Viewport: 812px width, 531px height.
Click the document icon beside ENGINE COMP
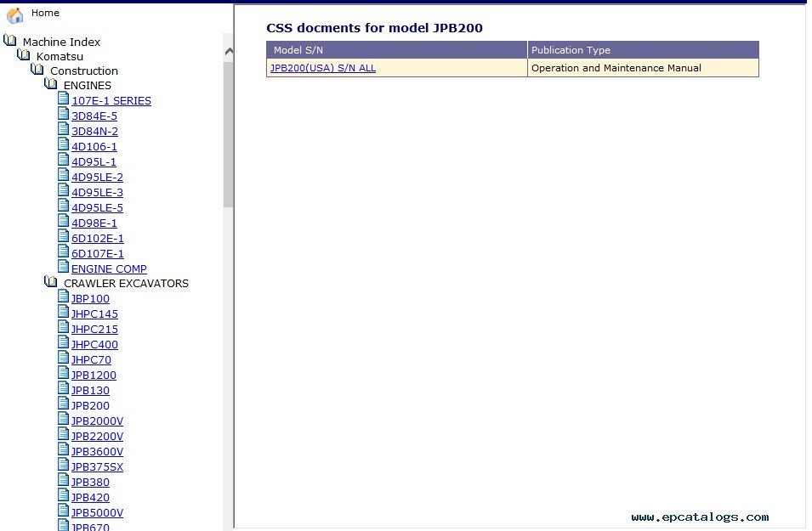pos(63,267)
